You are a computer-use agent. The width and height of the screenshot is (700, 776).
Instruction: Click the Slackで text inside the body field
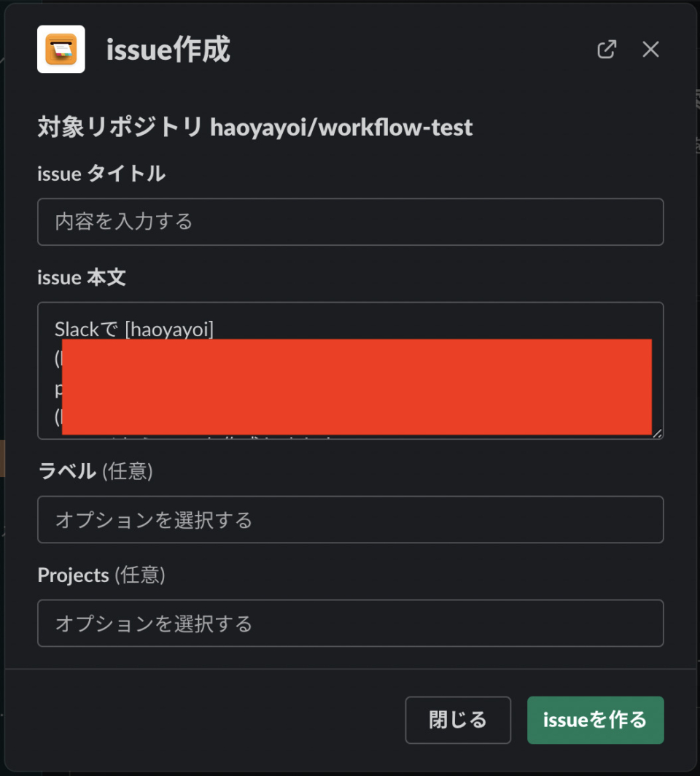point(82,329)
